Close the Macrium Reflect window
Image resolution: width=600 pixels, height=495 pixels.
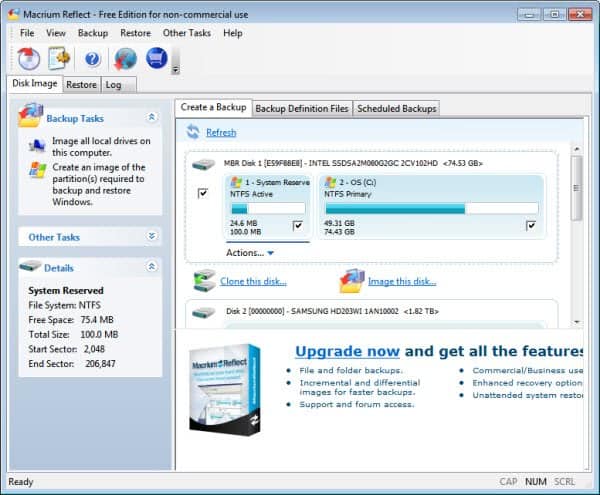pos(580,15)
